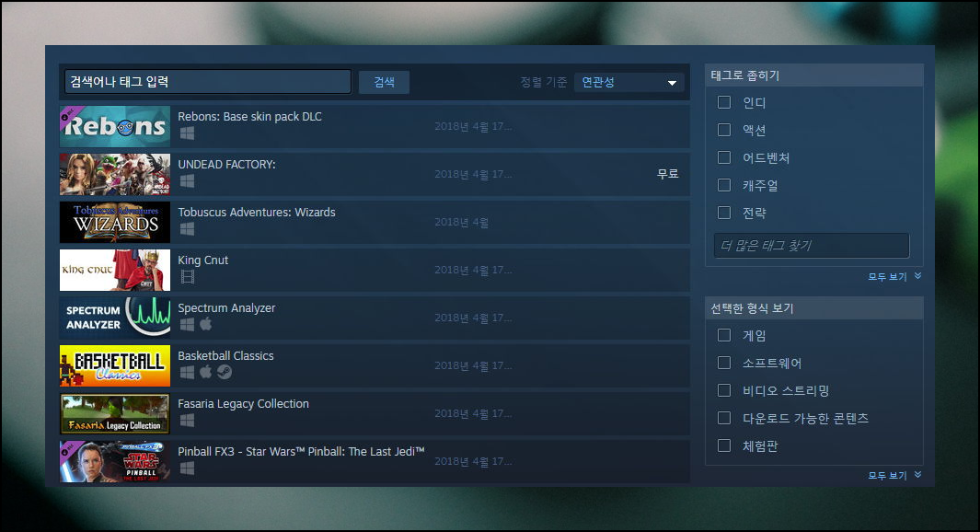
Task: Open the Spectrum Analyzer title link
Action: tap(226, 307)
